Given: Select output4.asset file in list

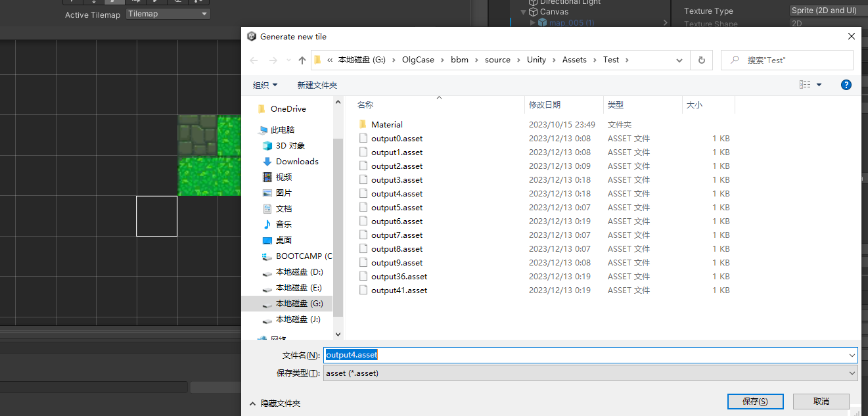Looking at the screenshot, I should point(396,193).
